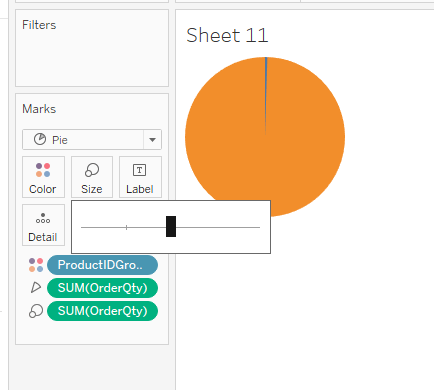
Task: Select the ProductIDGro.. color pill
Action: tap(102, 265)
